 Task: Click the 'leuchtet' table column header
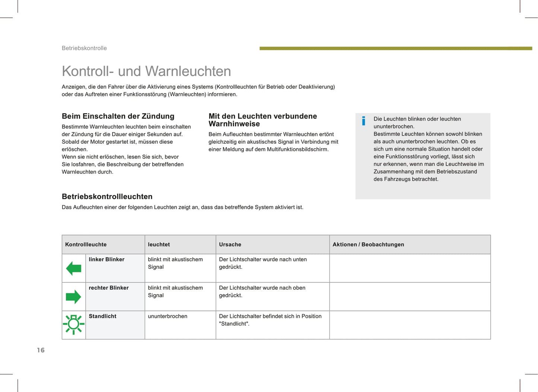(180, 245)
